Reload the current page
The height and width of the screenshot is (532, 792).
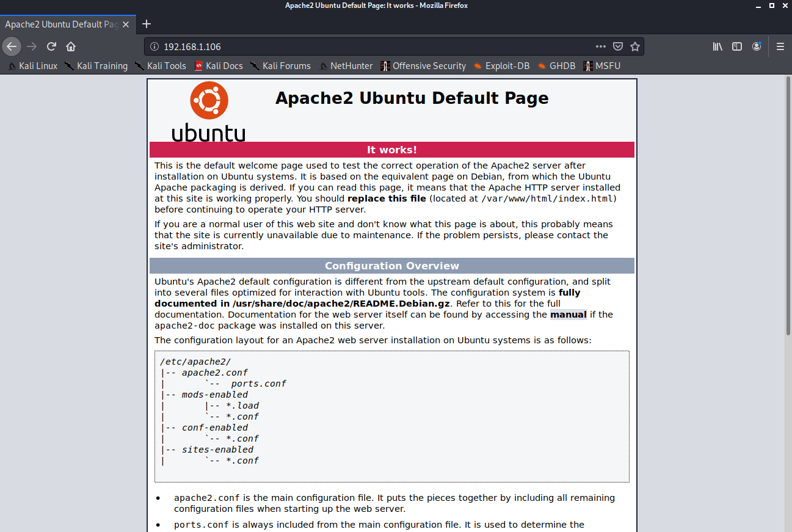coord(52,46)
